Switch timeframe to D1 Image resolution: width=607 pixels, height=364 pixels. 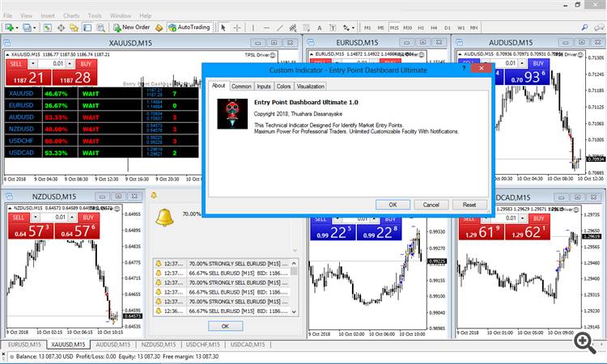pos(448,28)
